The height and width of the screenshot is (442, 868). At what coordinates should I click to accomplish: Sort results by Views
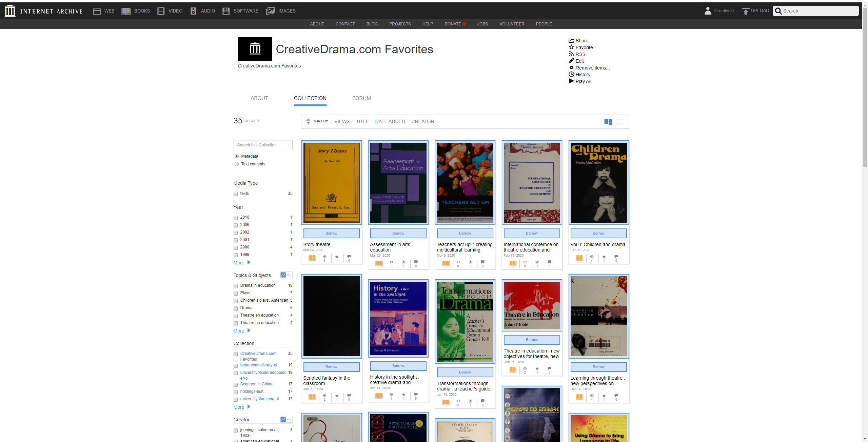[x=342, y=121]
